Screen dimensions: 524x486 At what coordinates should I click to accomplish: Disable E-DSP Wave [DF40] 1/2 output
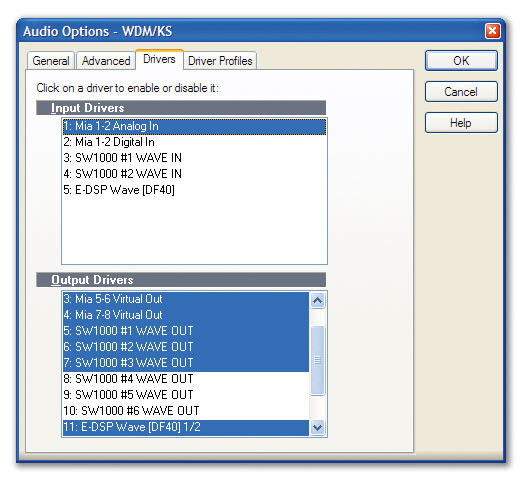[x=186, y=427]
